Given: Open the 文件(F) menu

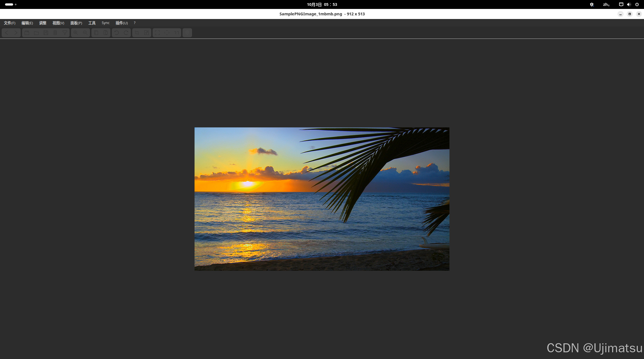Looking at the screenshot, I should [10, 23].
